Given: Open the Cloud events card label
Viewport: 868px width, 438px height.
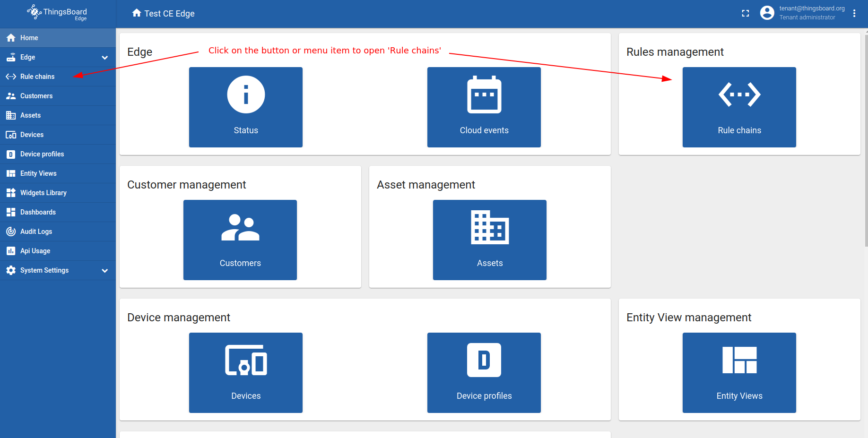Looking at the screenshot, I should pyautogui.click(x=484, y=130).
